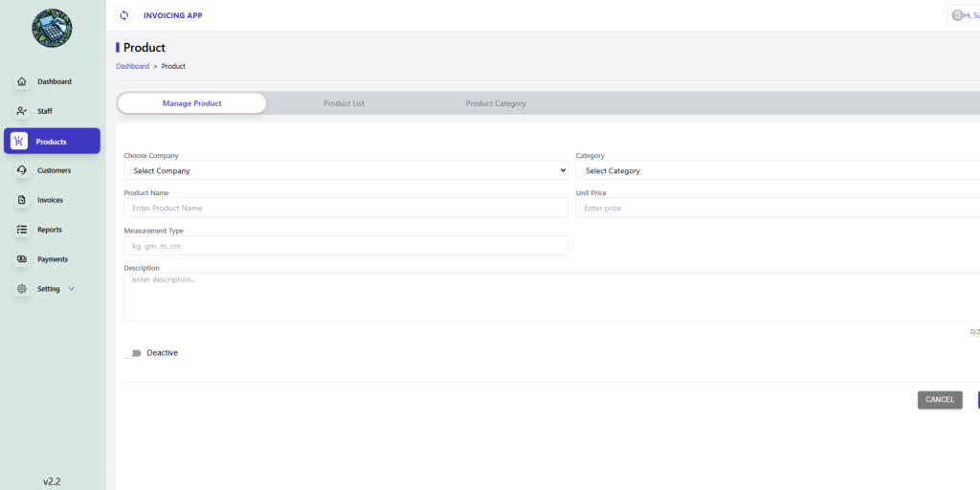This screenshot has width=980, height=490.
Task: Click the Customers headset icon
Action: click(22, 170)
